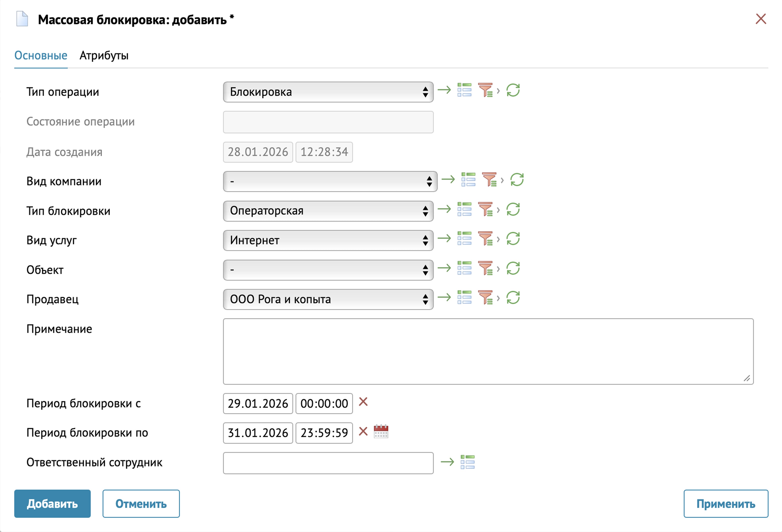Open Тип операции dropdown

point(328,92)
